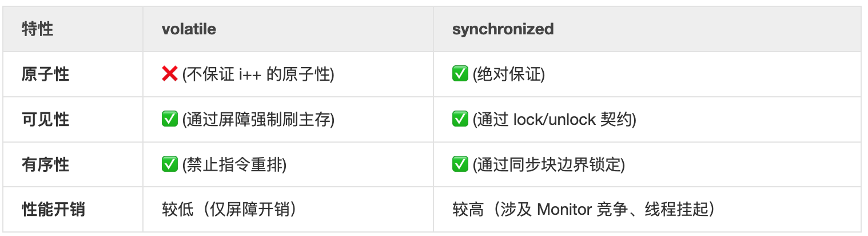Click the text 不保证 i++ 的原子性
This screenshot has height=236, width=868.
coord(257,74)
